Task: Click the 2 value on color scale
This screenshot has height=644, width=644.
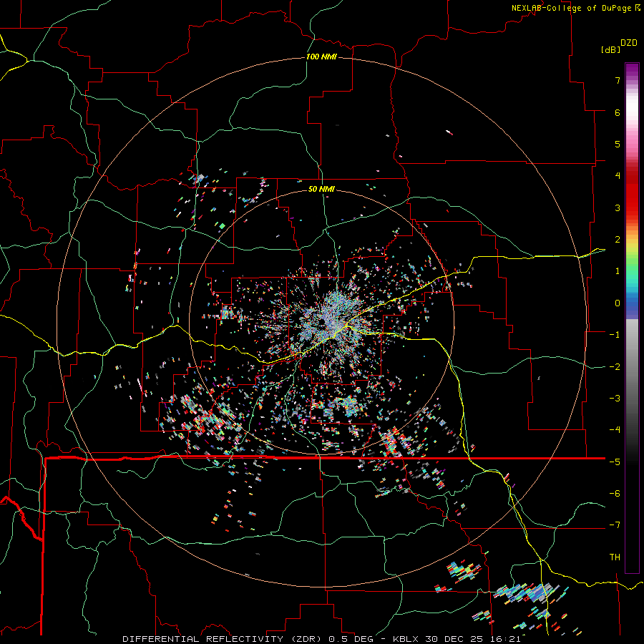Action: (x=618, y=240)
